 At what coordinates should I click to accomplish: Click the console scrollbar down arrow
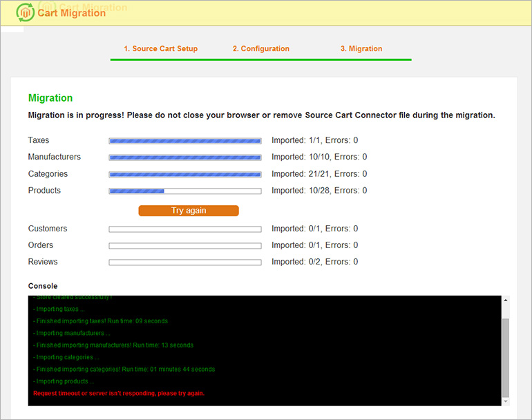(x=506, y=401)
